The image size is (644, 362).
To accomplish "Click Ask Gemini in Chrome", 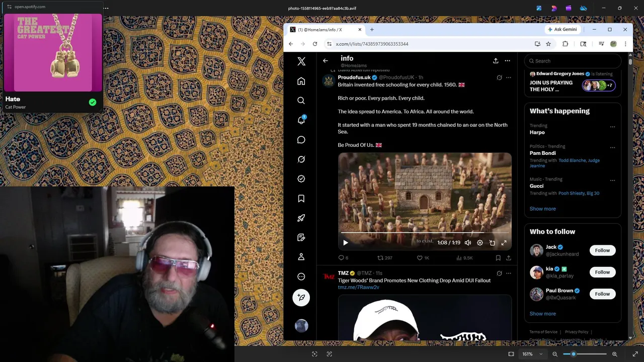I will (562, 29).
